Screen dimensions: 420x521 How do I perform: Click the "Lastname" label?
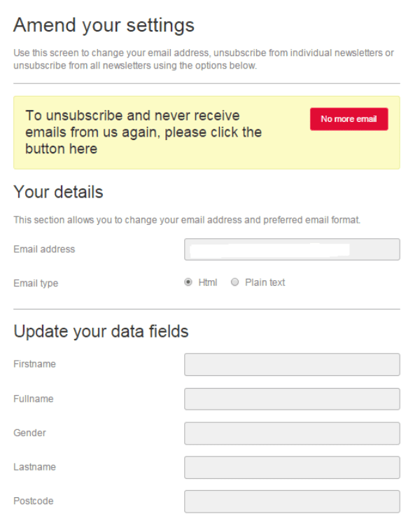[34, 467]
